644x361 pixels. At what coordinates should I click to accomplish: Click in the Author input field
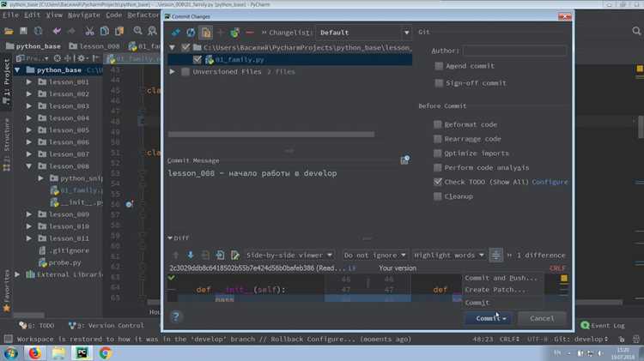[x=514, y=51]
